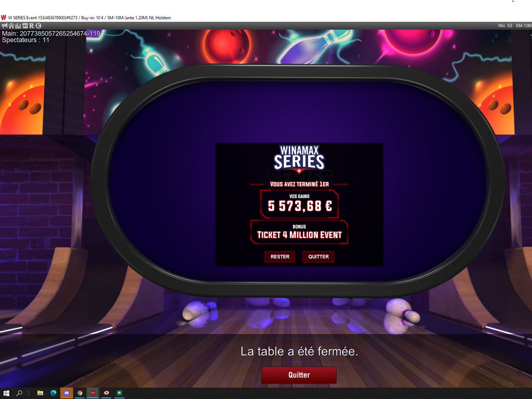Open the lobby home icon
This screenshot has width=532, height=399.
(x=12, y=25)
